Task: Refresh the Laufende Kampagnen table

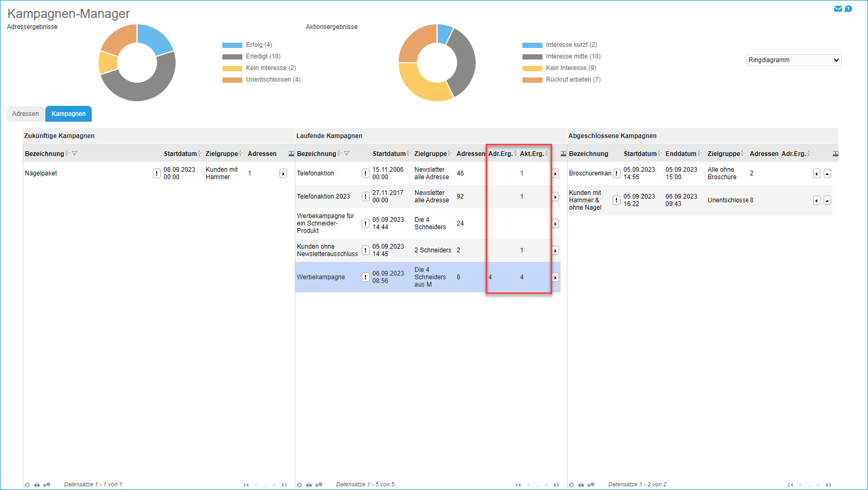Action: pyautogui.click(x=299, y=485)
